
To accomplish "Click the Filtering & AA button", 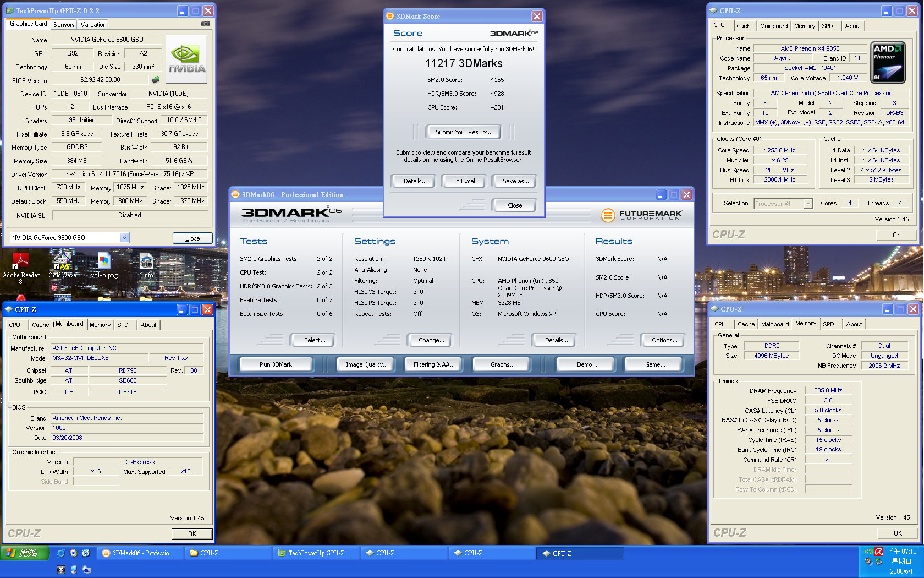I will [x=434, y=364].
